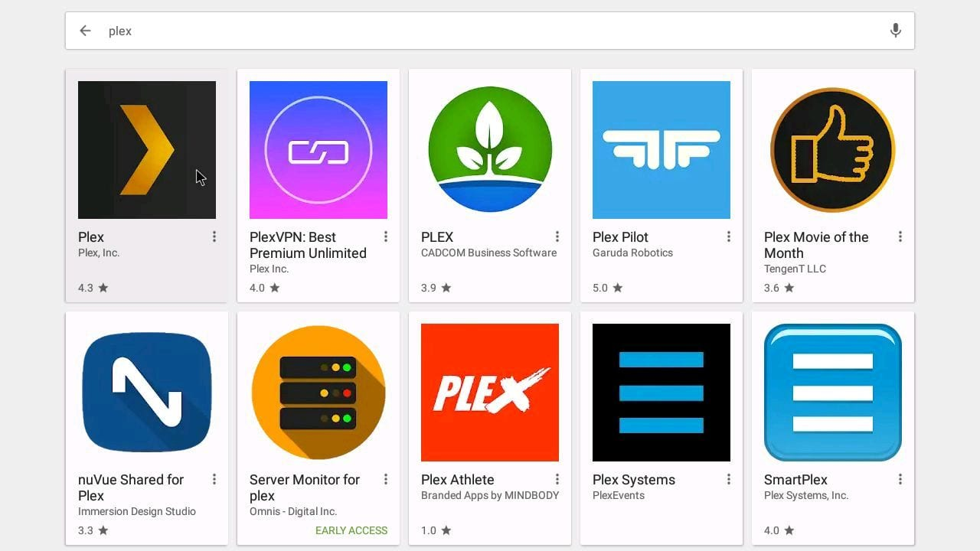Open the Plex app icon by Plex, Inc.
The height and width of the screenshot is (551, 980).
pos(147,150)
